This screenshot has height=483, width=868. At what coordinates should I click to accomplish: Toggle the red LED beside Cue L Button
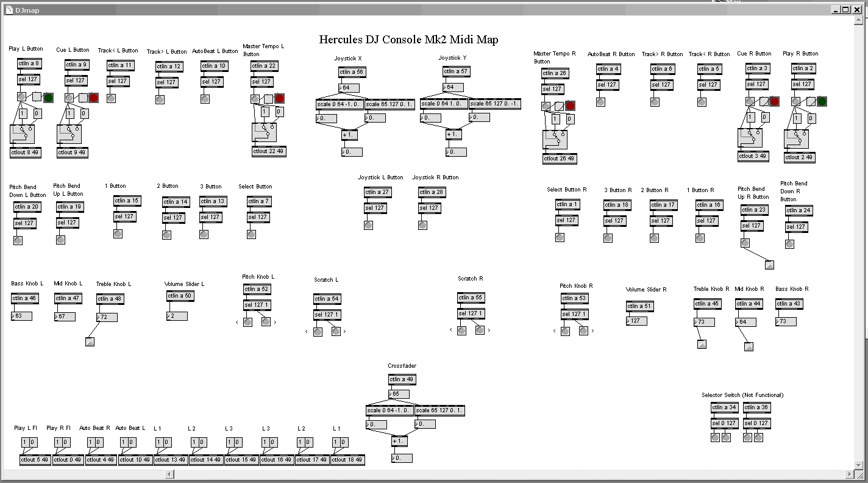tap(93, 97)
